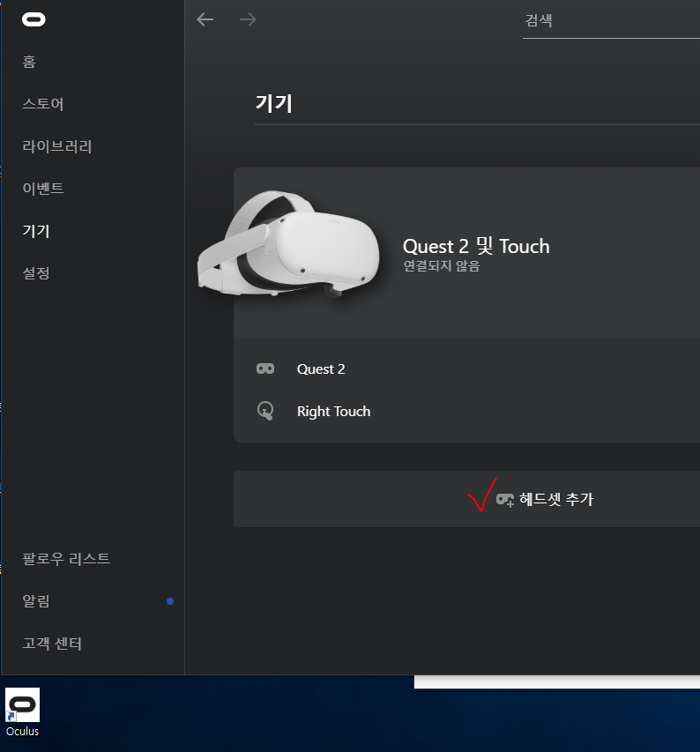Click the blue notification dot beside 알림
Screen dimensions: 700x752
click(x=170, y=601)
